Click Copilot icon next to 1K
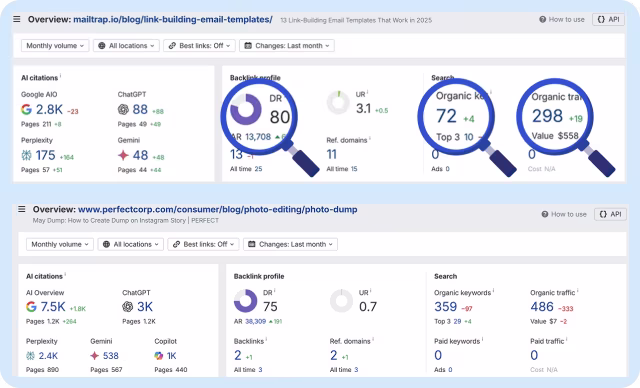The width and height of the screenshot is (640, 388). pyautogui.click(x=159, y=356)
